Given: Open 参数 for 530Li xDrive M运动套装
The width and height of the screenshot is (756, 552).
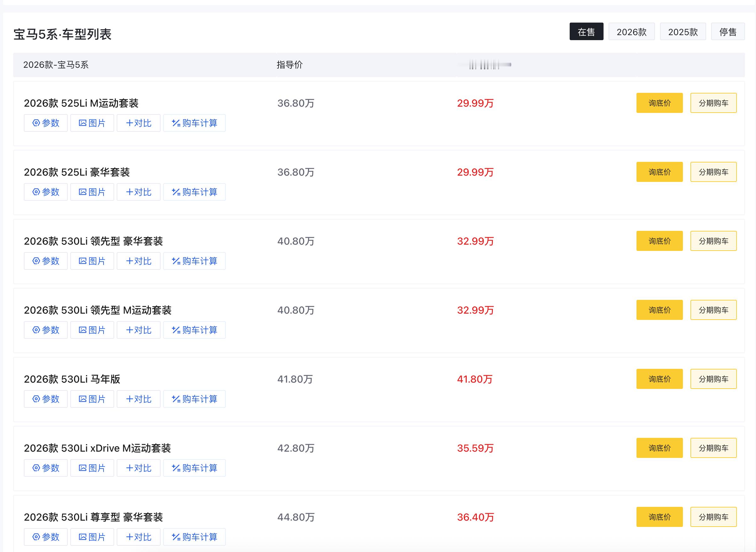Looking at the screenshot, I should (46, 468).
